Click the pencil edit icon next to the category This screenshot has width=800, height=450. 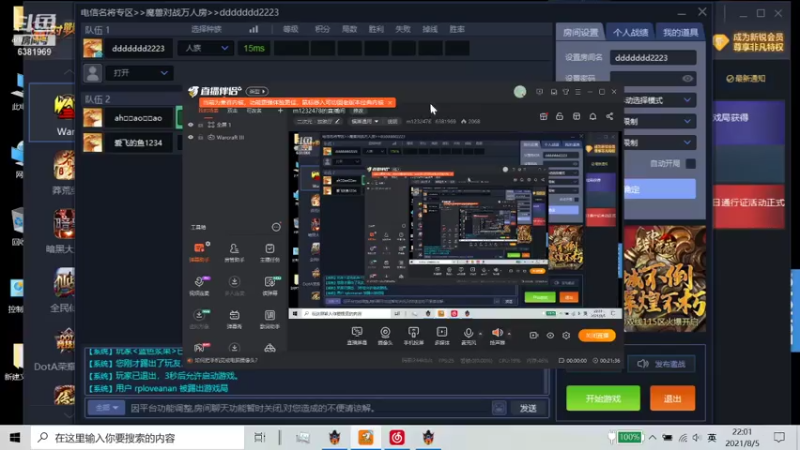point(337,121)
